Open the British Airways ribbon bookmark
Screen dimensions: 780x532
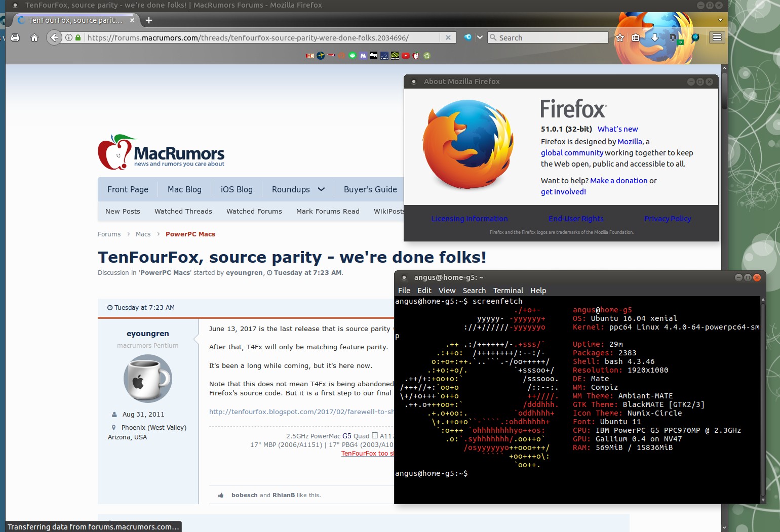click(x=331, y=55)
